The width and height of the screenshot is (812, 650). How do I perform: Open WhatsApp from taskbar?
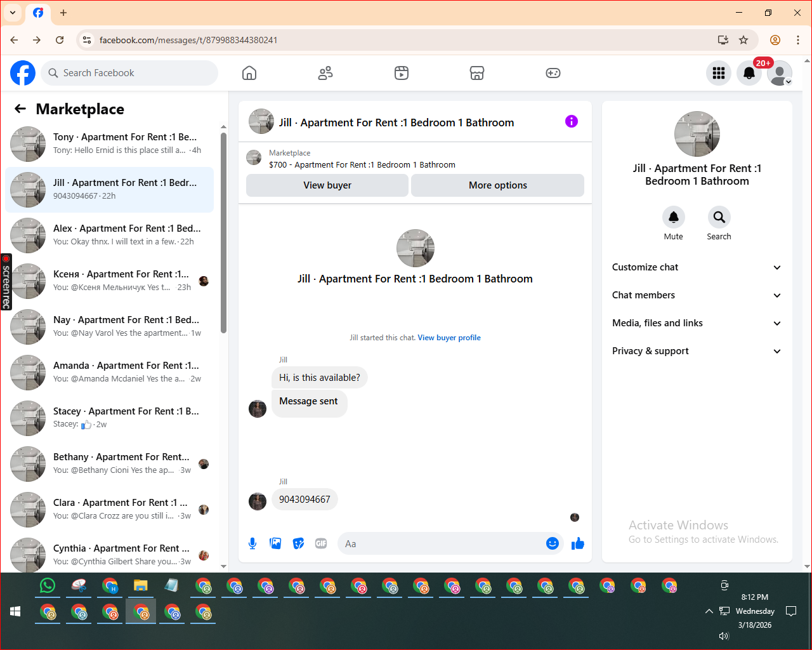(48, 586)
